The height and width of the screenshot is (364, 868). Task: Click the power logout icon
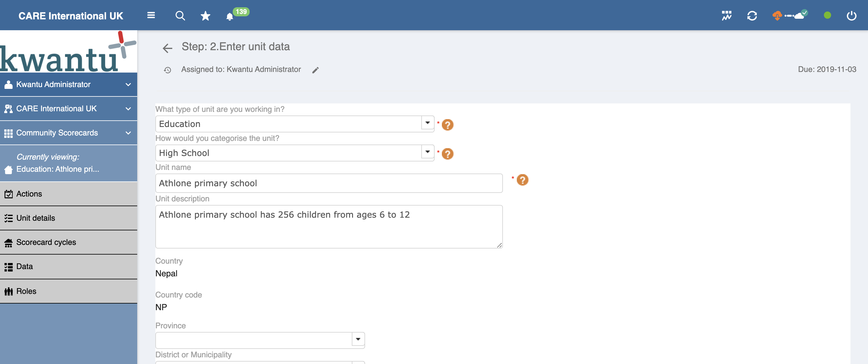tap(851, 16)
